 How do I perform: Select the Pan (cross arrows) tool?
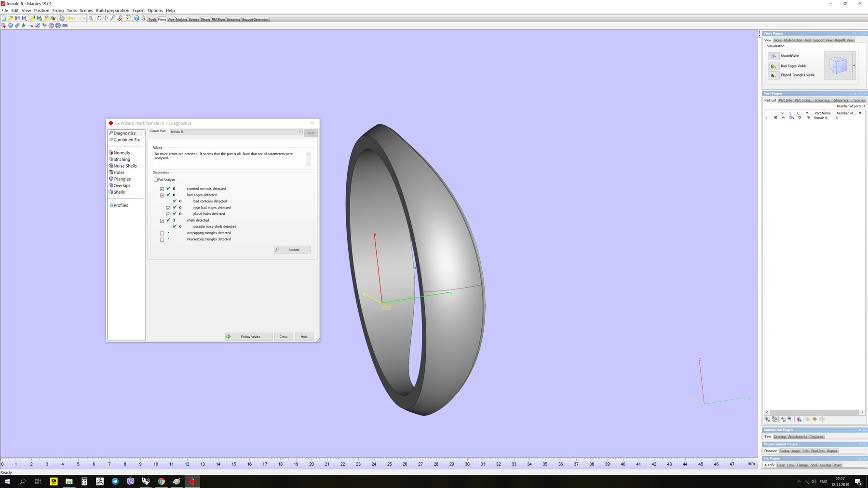pyautogui.click(x=106, y=18)
